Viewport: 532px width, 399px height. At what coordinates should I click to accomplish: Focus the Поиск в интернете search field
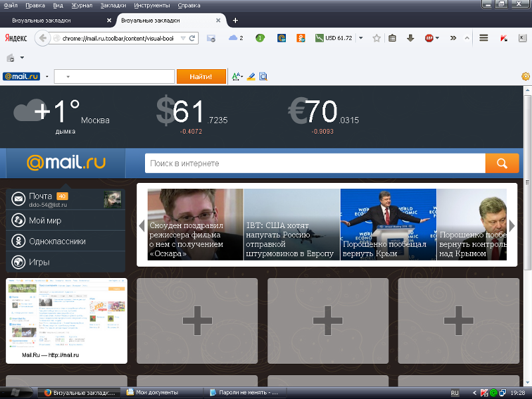315,163
